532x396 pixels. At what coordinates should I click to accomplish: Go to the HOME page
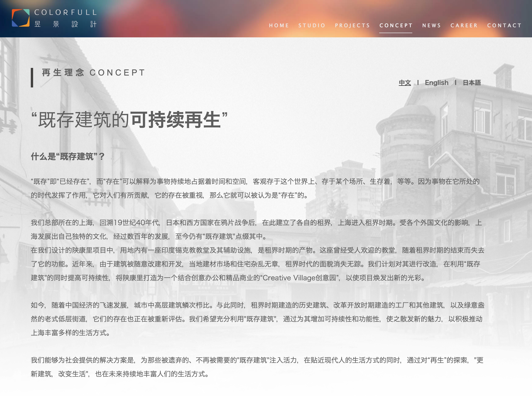[279, 25]
